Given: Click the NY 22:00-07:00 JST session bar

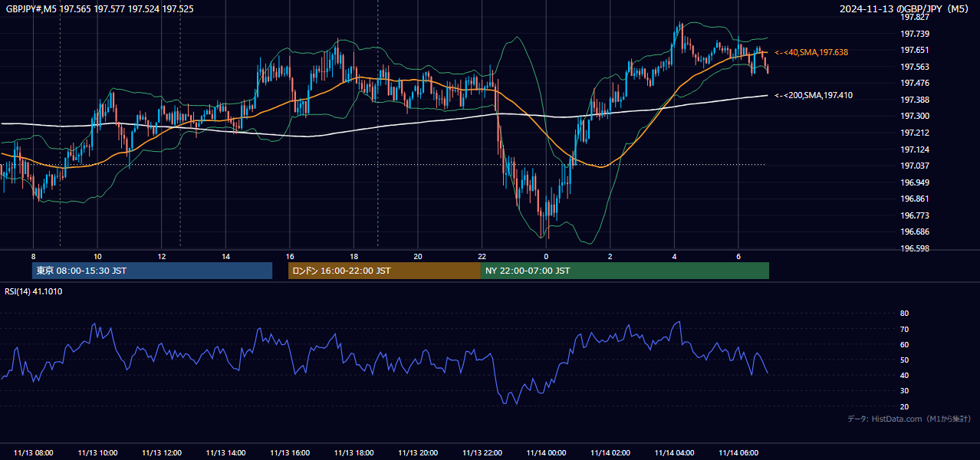Looking at the screenshot, I should 625,271.
